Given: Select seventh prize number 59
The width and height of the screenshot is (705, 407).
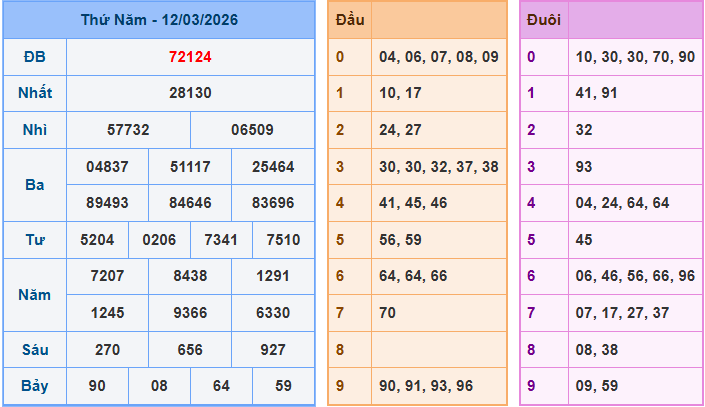Looking at the screenshot, I should pyautogui.click(x=283, y=386).
